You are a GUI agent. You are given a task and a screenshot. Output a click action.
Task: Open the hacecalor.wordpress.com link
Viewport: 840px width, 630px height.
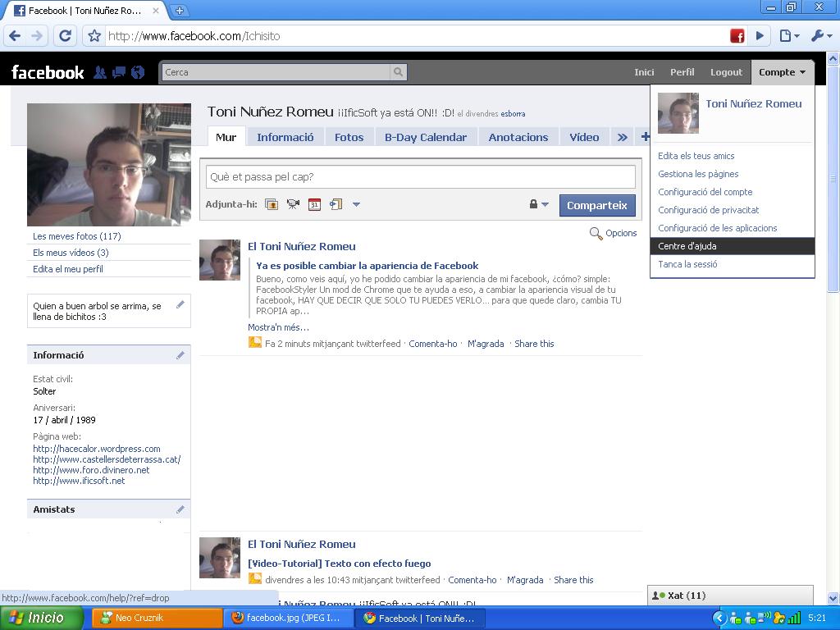coord(97,449)
